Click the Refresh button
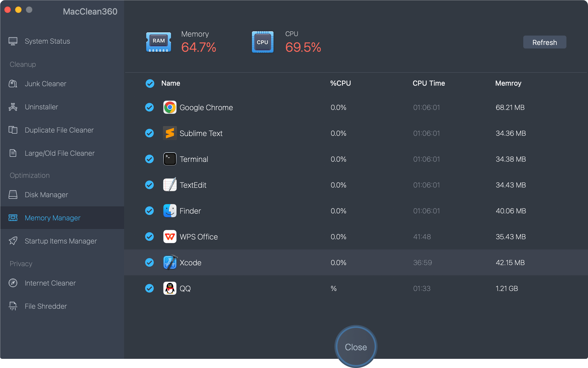Screen dimensions: 588x368 click(544, 42)
